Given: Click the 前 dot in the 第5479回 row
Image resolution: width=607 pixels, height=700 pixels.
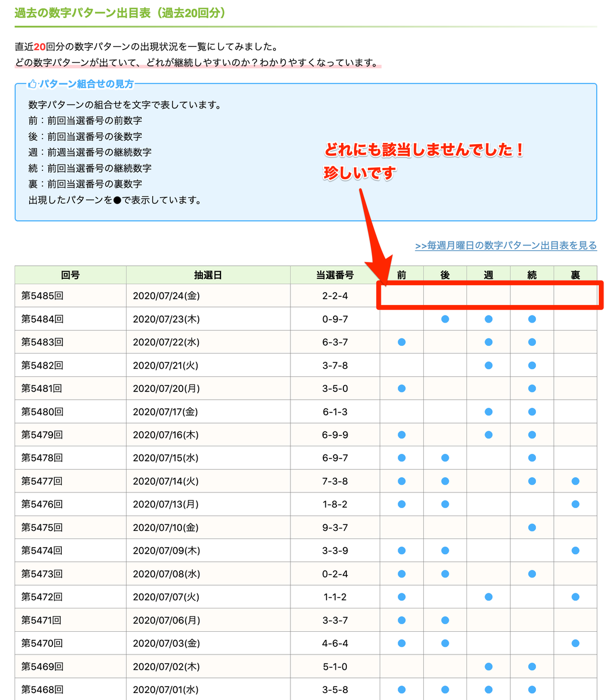Looking at the screenshot, I should (x=402, y=435).
